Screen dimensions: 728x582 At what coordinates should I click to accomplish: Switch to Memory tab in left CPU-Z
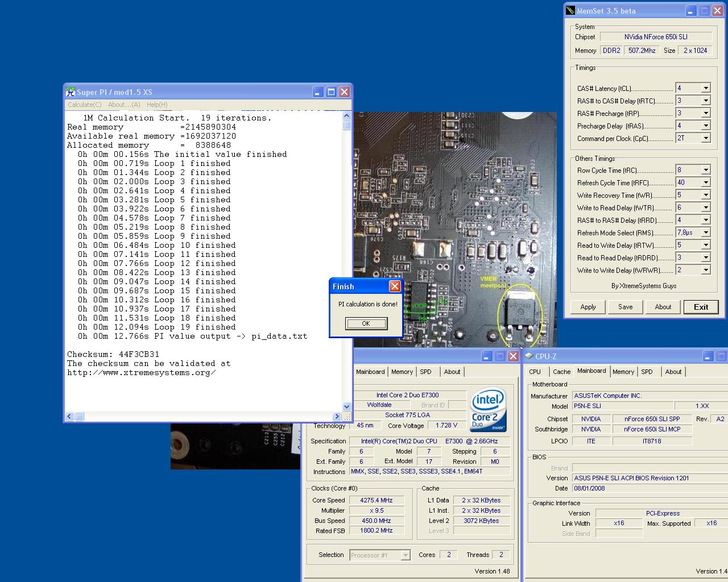pyautogui.click(x=402, y=372)
